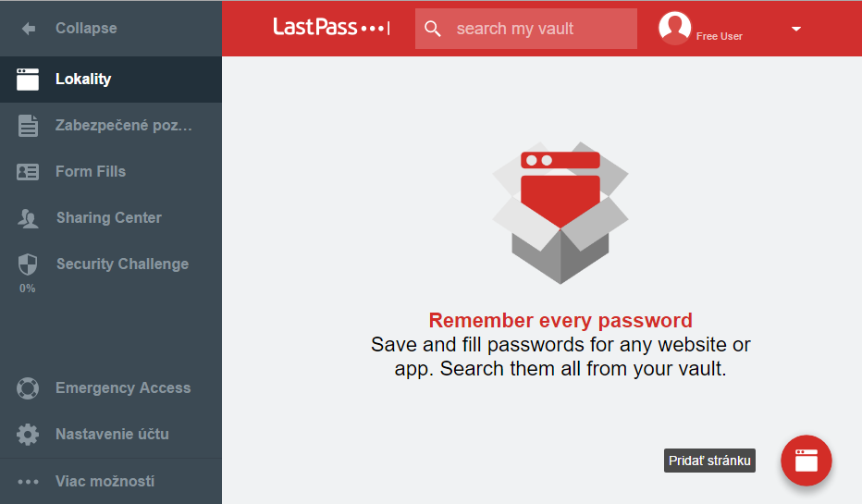Screen dimensions: 862x504
Task: Expand the account dropdown arrow
Action: point(796,29)
